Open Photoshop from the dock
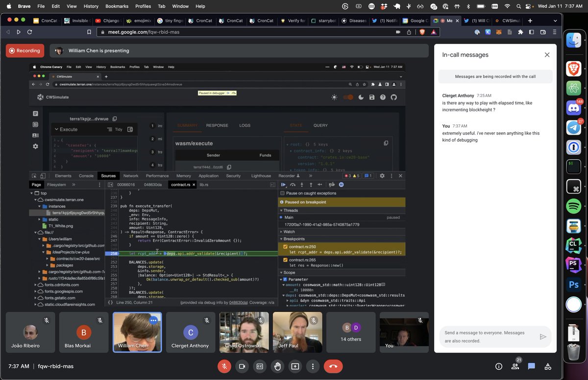588x380 pixels. click(573, 285)
